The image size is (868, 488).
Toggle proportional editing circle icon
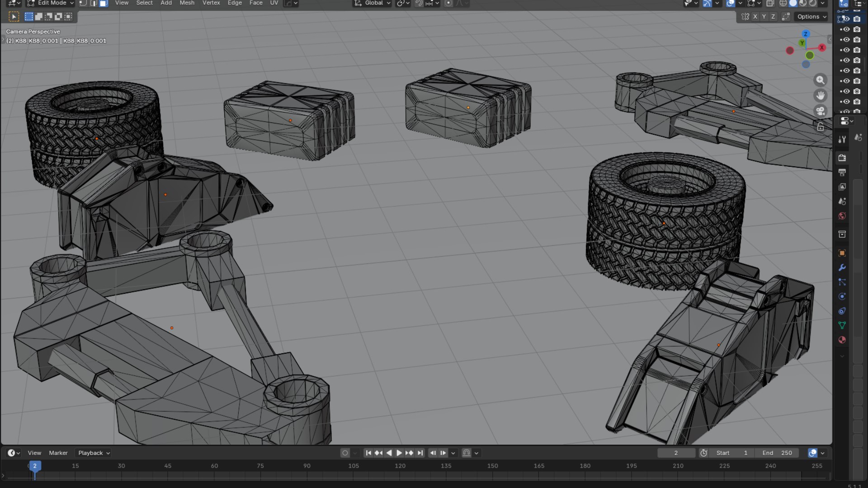[448, 3]
